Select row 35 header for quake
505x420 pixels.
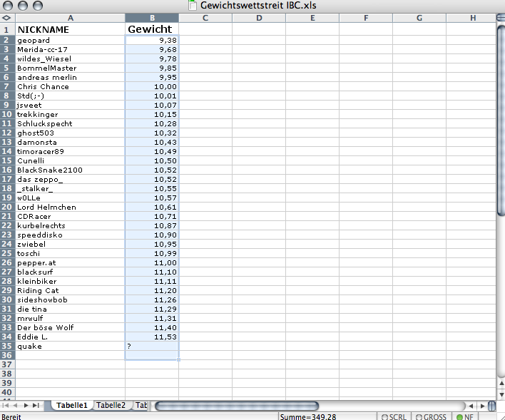[x=7, y=346]
